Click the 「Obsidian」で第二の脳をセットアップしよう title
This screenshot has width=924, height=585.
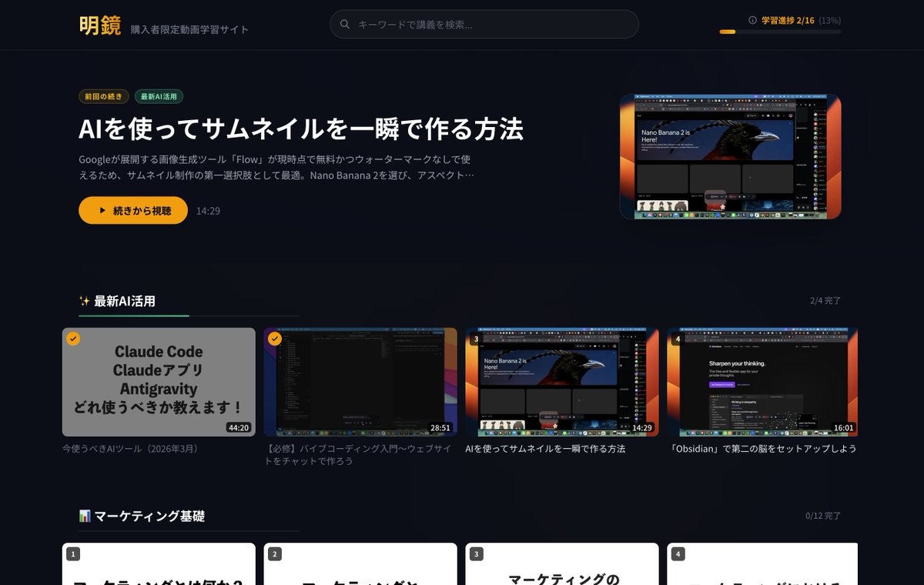(762, 449)
